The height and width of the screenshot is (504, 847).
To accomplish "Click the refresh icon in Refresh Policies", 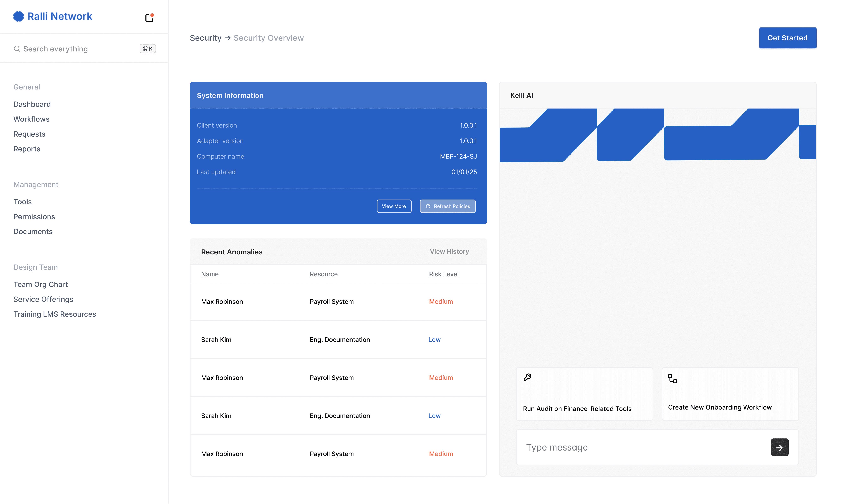I will tap(428, 206).
